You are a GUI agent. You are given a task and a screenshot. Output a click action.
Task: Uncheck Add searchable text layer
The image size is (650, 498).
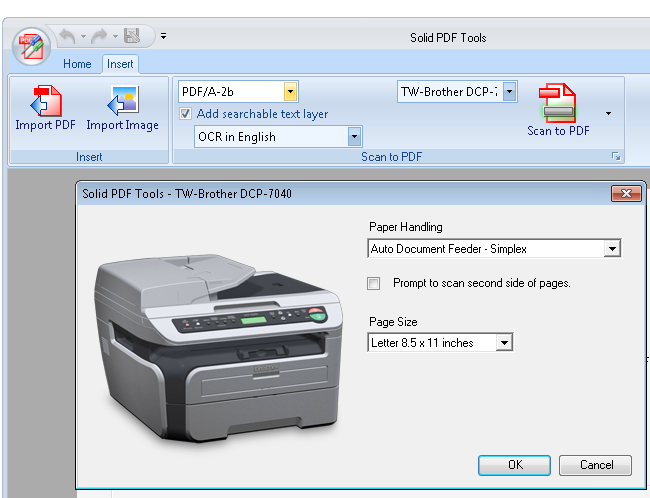coord(185,114)
